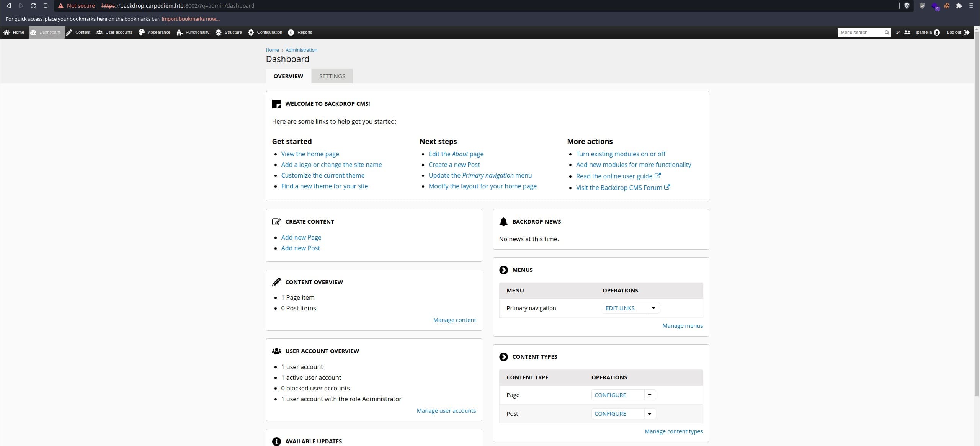This screenshot has height=446, width=980.
Task: Click the Create Content edit icon
Action: tap(276, 222)
